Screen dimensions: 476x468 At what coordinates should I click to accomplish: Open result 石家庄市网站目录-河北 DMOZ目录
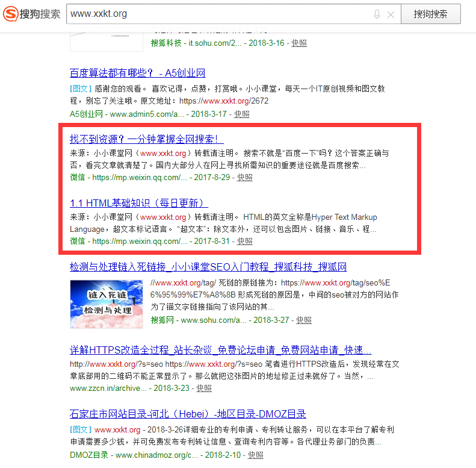point(188,414)
